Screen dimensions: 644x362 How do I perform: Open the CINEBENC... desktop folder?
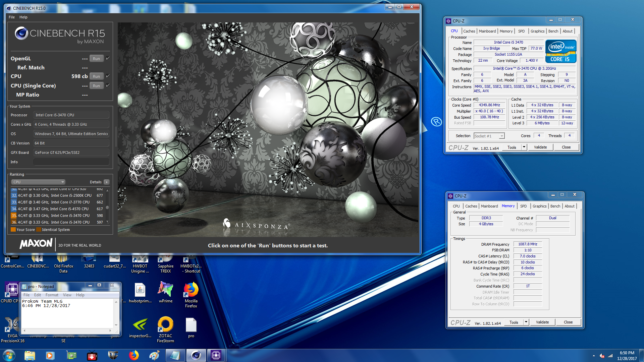click(38, 262)
